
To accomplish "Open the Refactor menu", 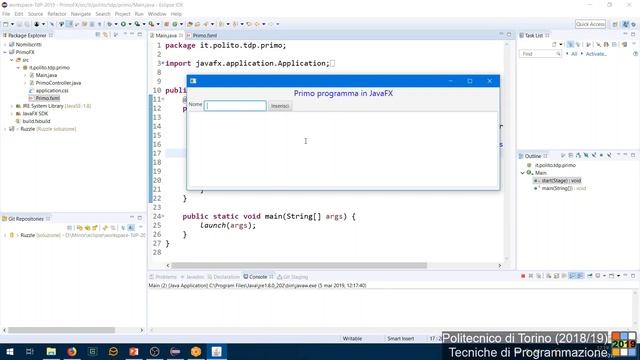I will point(57,14).
